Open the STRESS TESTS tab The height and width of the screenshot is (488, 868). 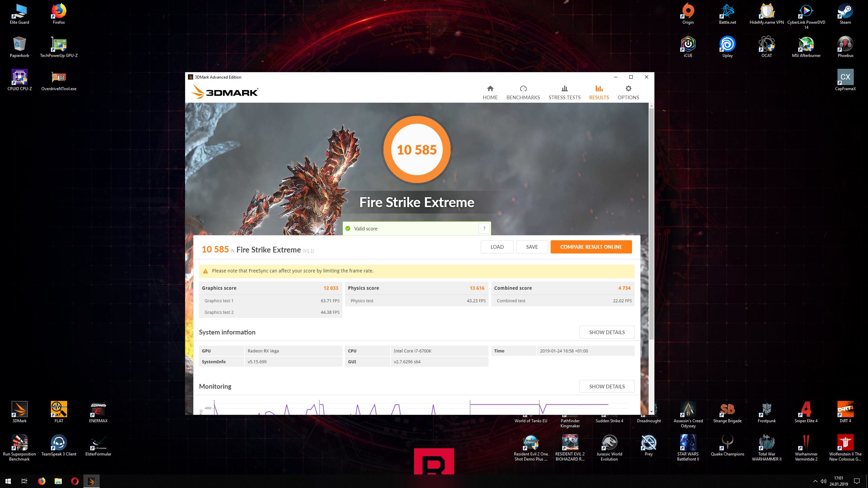(x=564, y=93)
